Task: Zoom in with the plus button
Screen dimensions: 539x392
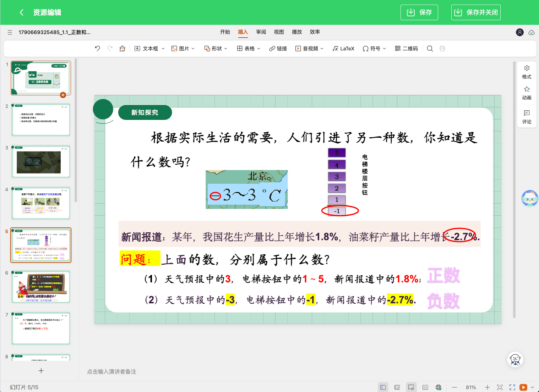Action: click(488, 387)
